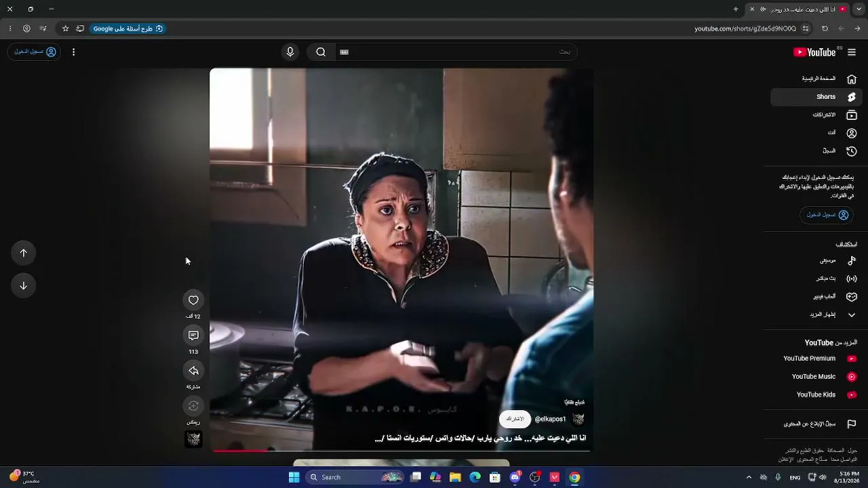Click the short's video progress bar
The width and height of the screenshot is (868, 488).
(401, 450)
